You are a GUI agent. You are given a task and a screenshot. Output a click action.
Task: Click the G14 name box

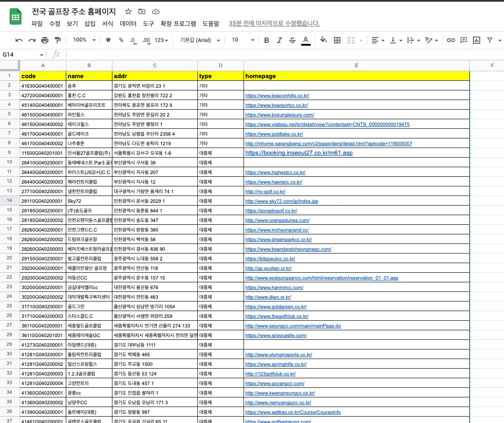19,55
